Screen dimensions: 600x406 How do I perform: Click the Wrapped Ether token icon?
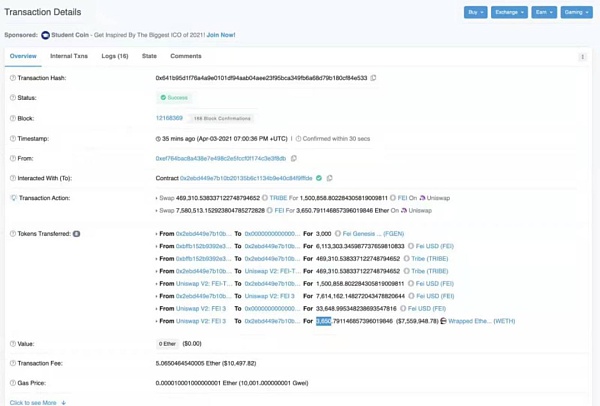(443, 321)
